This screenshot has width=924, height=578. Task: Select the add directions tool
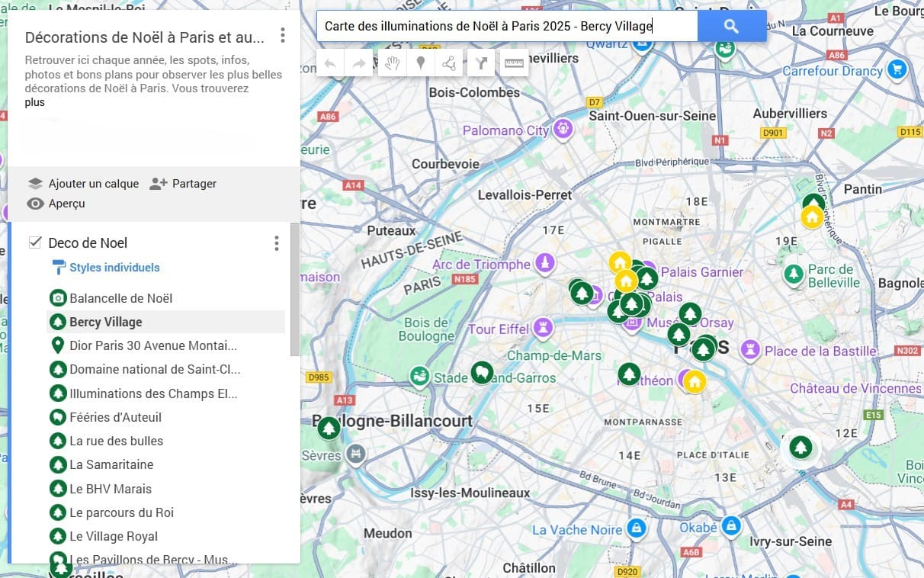tap(481, 63)
